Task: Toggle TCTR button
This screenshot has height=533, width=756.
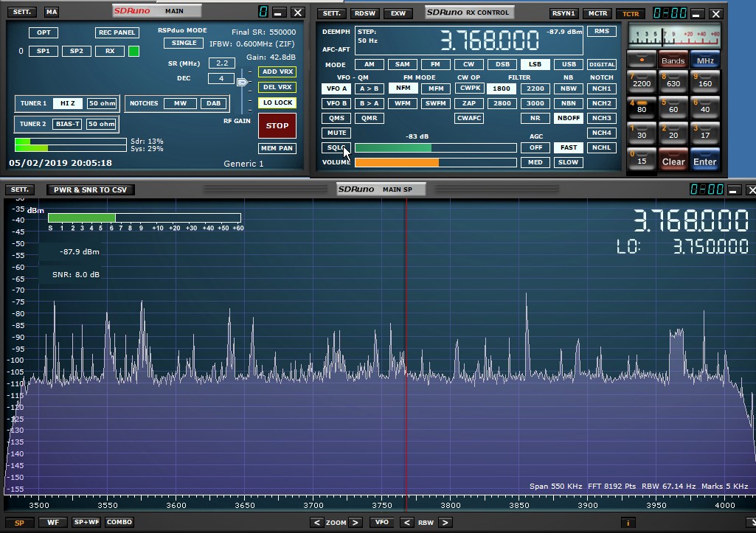Action: coord(631,13)
